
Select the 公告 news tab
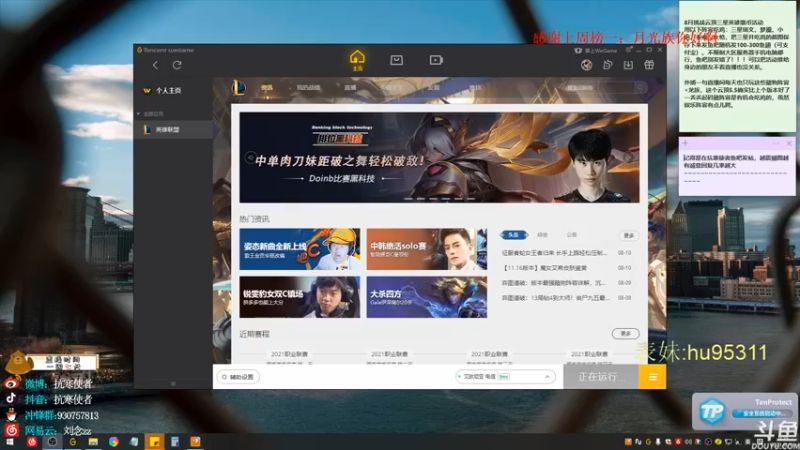[571, 235]
